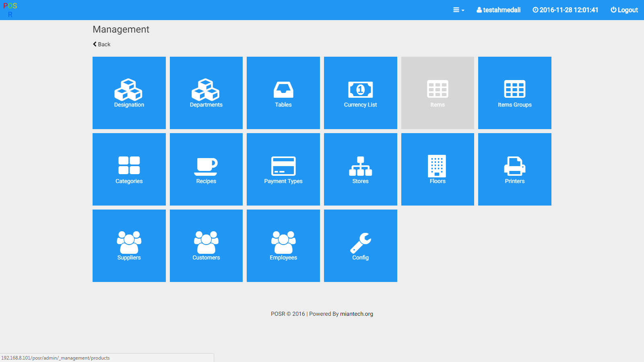The width and height of the screenshot is (644, 362).
Task: Open the Designation cubes tile
Action: tap(129, 93)
